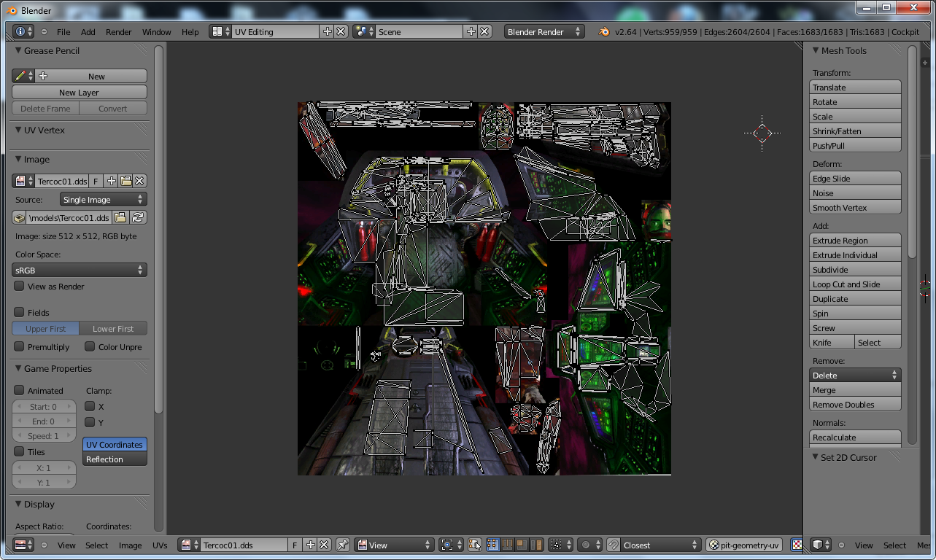
Task: Click UV/Image editor type icon in bottom header
Action: click(23, 545)
